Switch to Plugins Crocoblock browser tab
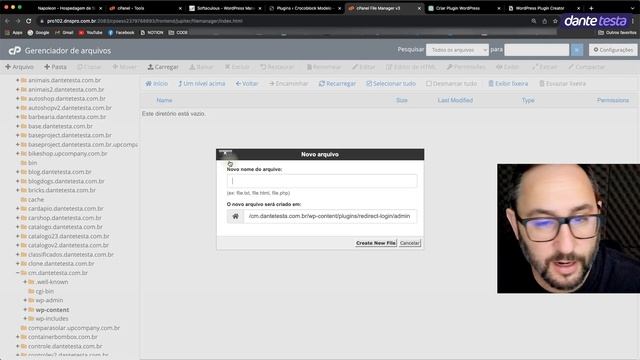This screenshot has height=360, width=640. coord(304,8)
